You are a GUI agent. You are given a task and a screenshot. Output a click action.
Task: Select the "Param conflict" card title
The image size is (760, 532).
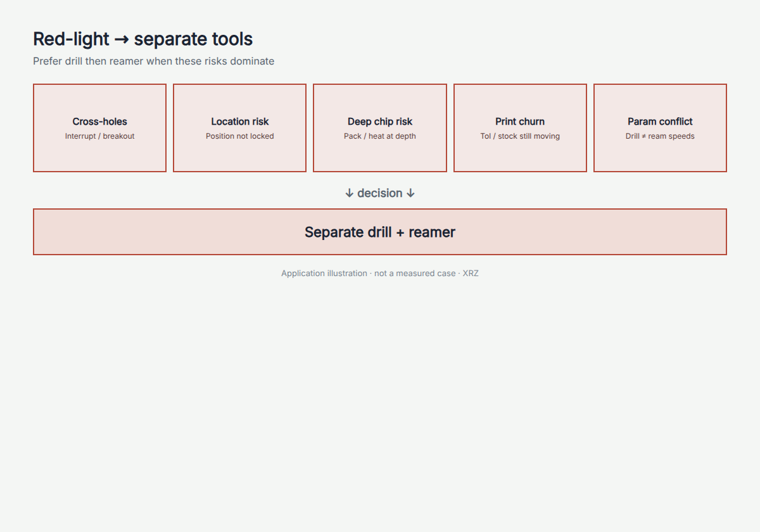click(x=660, y=122)
